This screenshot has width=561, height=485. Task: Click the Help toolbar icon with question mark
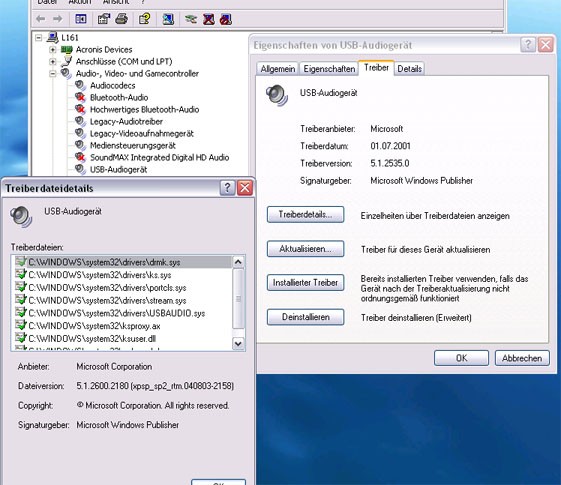145,19
